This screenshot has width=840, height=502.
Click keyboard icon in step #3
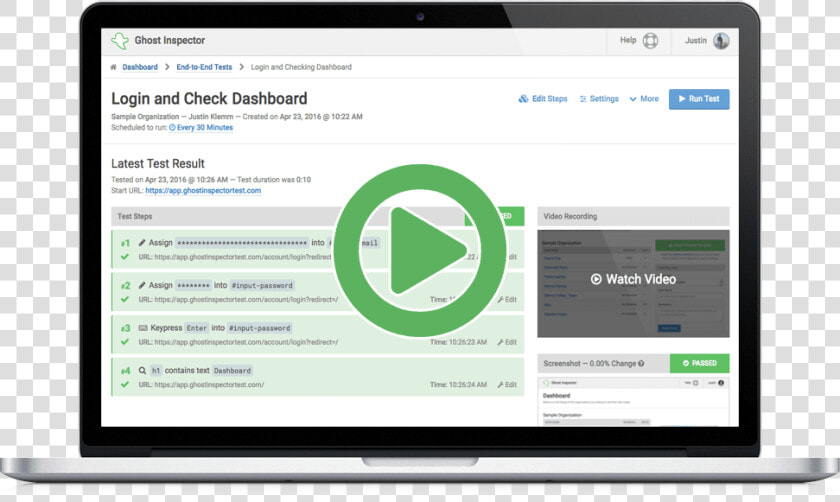143,328
